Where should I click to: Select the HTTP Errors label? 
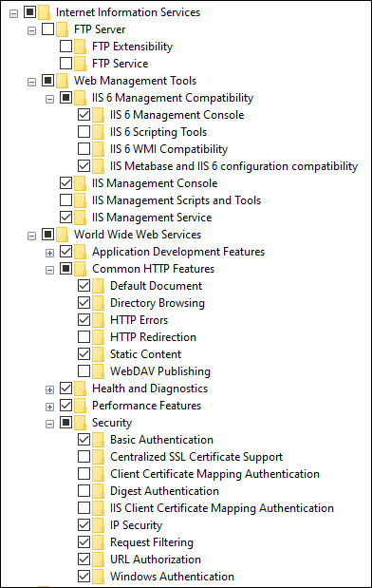pos(139,320)
